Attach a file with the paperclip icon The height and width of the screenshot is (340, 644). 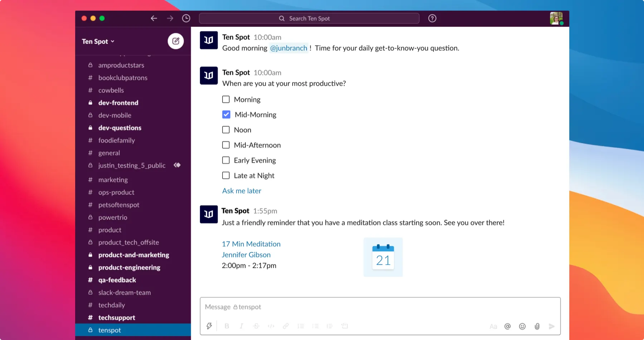pos(537,326)
